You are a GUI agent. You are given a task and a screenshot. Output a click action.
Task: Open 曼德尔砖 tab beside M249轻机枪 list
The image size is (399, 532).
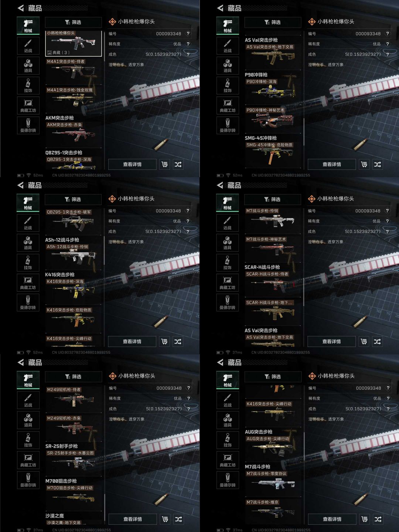point(28,480)
